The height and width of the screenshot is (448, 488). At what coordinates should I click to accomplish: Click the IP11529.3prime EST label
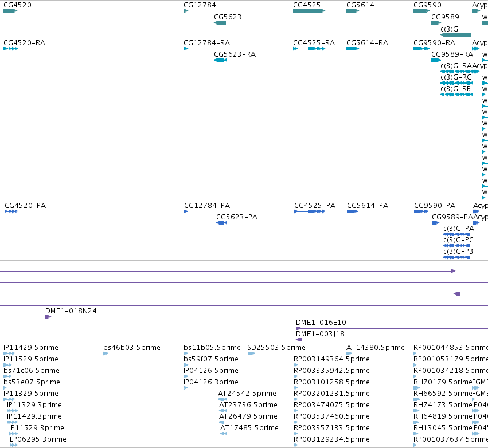click(37, 428)
